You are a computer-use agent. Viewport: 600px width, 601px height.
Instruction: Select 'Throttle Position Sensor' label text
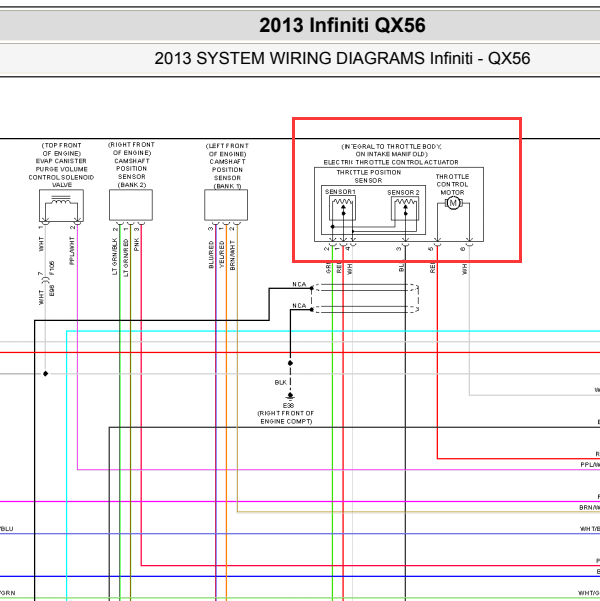368,176
